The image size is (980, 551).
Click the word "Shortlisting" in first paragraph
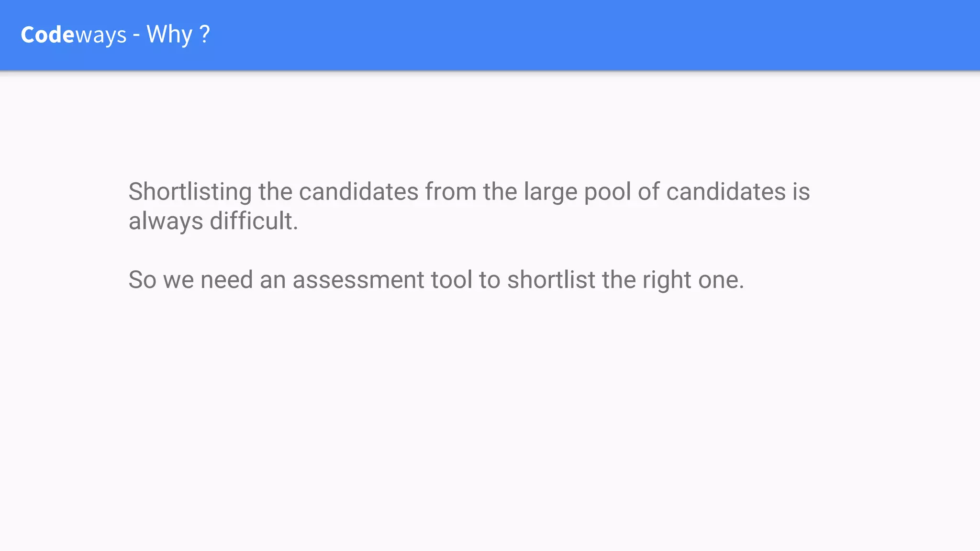pyautogui.click(x=190, y=192)
